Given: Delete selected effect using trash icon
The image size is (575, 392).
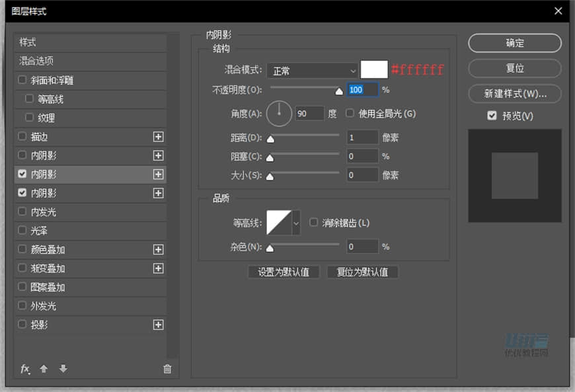Looking at the screenshot, I should [x=167, y=369].
